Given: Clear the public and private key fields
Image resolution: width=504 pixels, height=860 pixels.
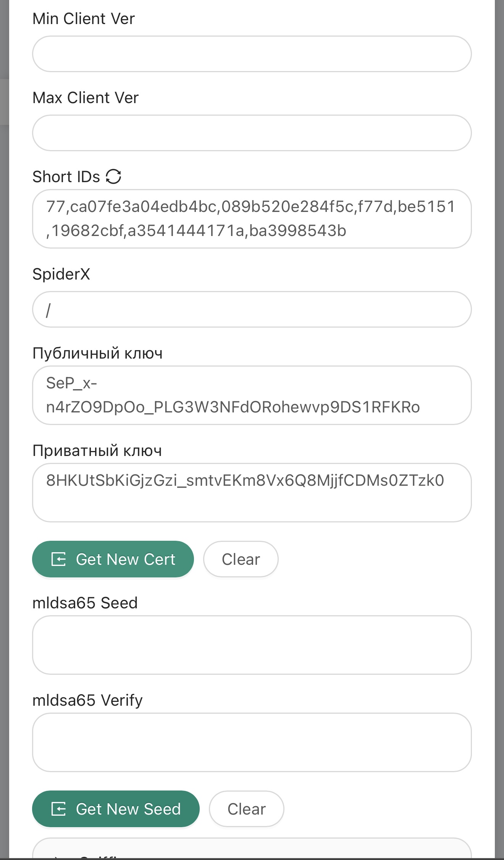Looking at the screenshot, I should click(x=241, y=559).
